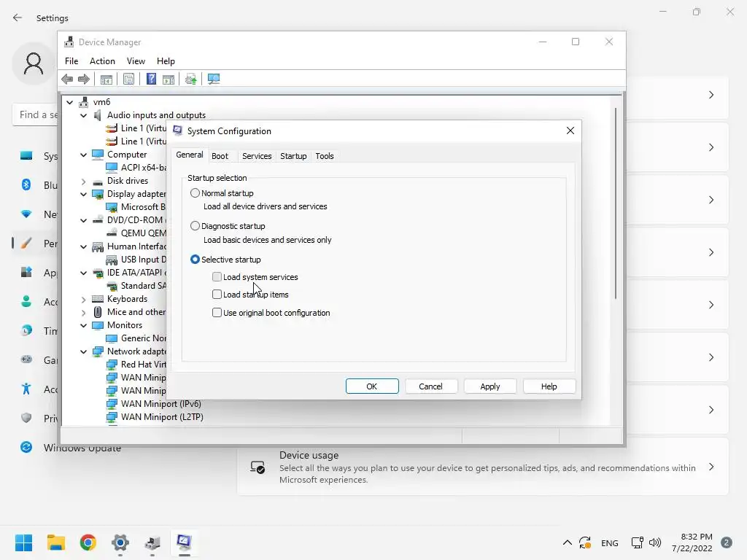Click the Windows Update icon in Settings sidebar
This screenshot has height=560, width=747.
tap(26, 447)
